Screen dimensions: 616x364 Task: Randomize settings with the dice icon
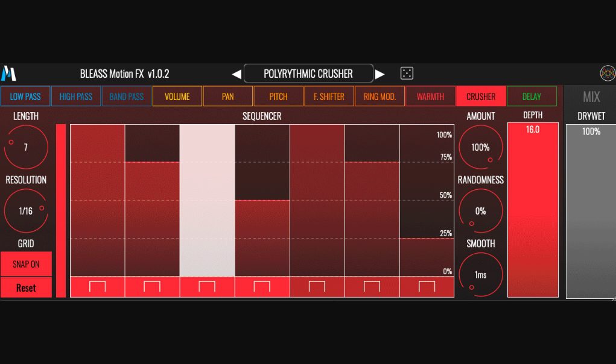[x=407, y=74]
